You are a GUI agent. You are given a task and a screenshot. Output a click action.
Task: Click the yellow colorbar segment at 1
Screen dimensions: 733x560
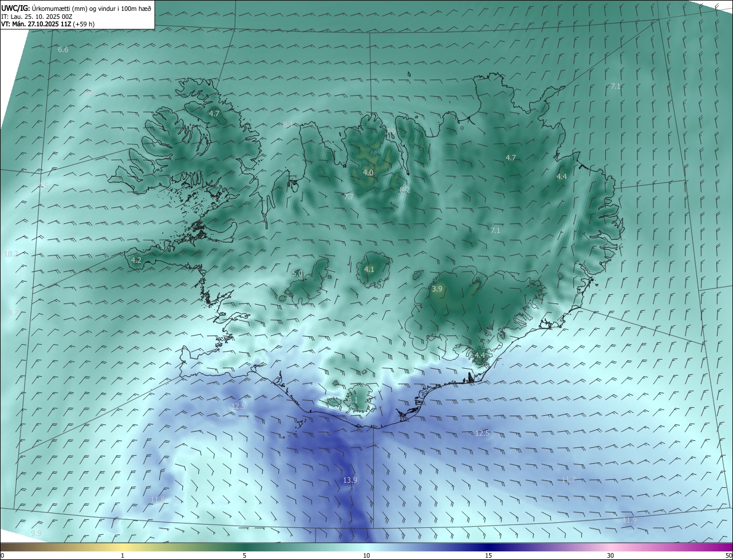[x=123, y=547]
